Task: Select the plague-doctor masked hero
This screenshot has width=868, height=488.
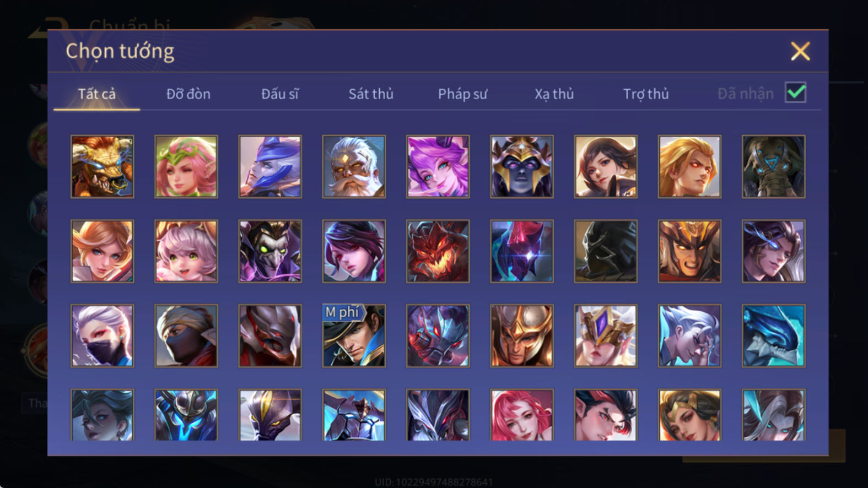Action: pos(269,251)
